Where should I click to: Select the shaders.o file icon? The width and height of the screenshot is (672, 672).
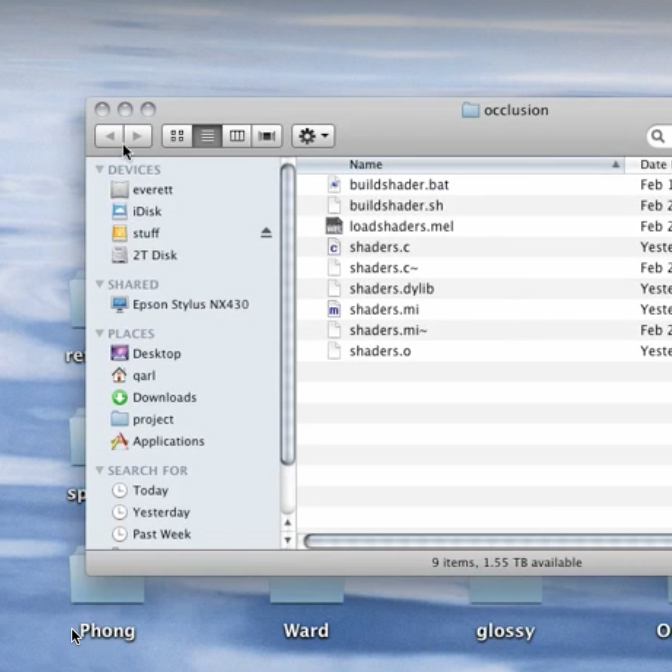click(x=334, y=351)
